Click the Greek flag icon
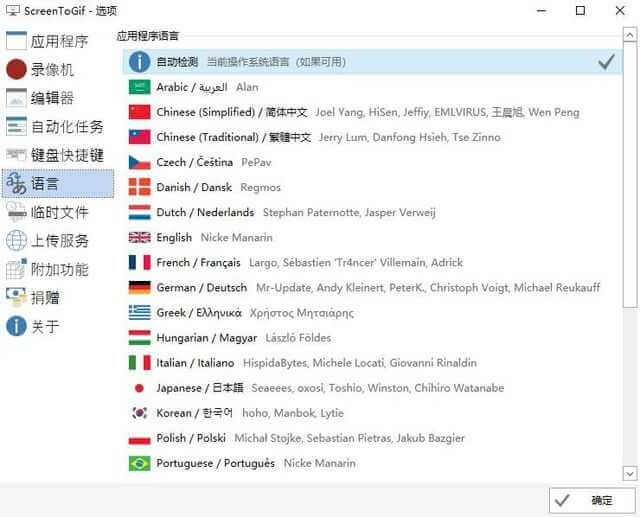This screenshot has width=640, height=517. pyautogui.click(x=140, y=313)
